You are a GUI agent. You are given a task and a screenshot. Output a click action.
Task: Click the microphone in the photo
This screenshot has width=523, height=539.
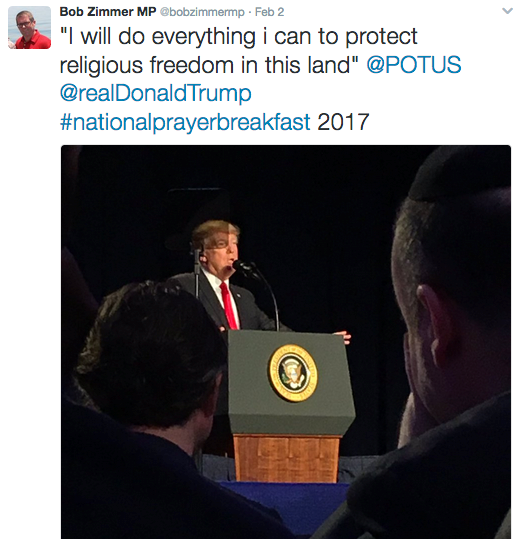[x=243, y=265]
